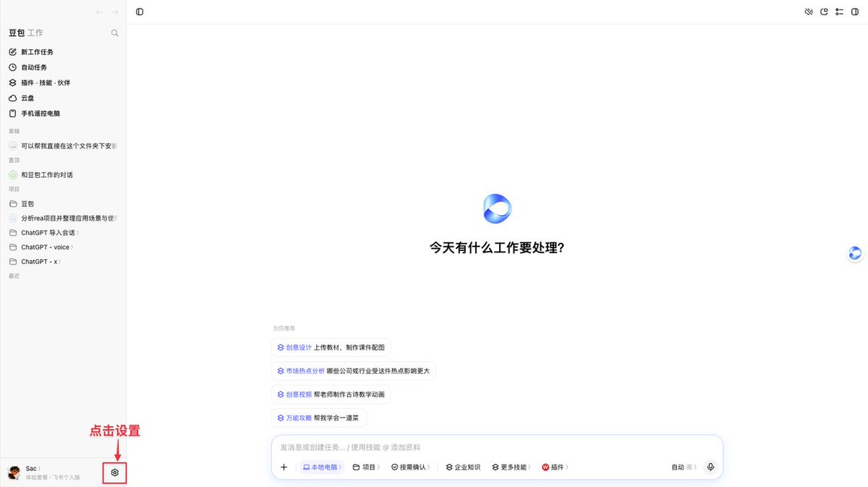This screenshot has width=868, height=487.
Task: Click the 为你推荐 label
Action: pos(284,328)
